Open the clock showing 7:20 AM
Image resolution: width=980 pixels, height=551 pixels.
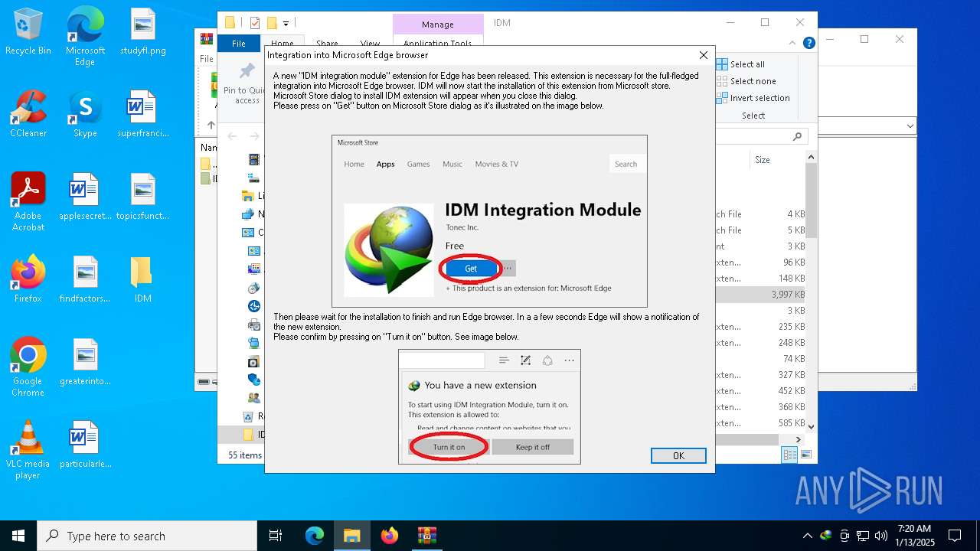[915, 536]
